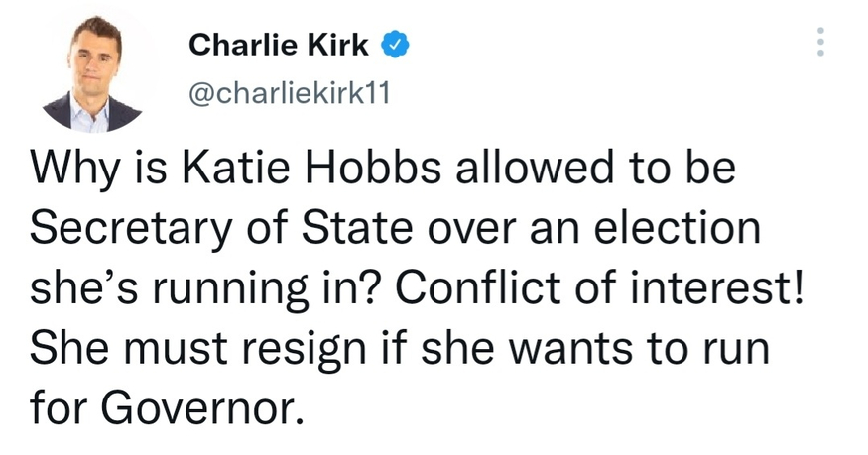The width and height of the screenshot is (868, 455).
Task: Open the @charliekirk11 handle link
Action: point(291,94)
